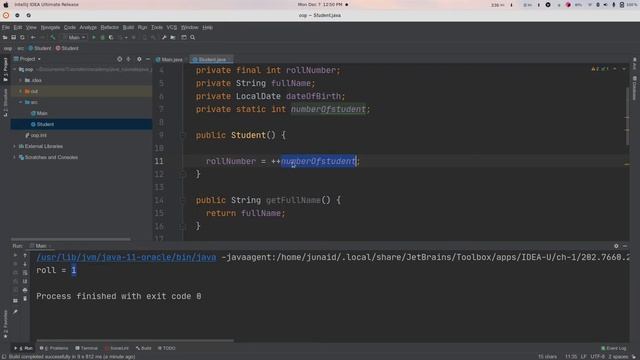Open the File menu
The image size is (640, 360).
(6, 27)
